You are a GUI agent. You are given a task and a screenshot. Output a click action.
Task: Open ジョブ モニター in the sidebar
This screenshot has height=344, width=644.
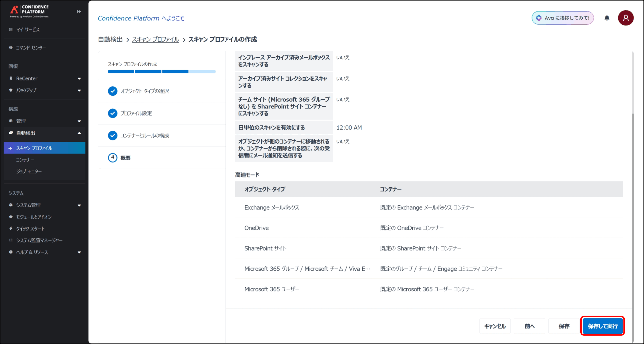(29, 171)
